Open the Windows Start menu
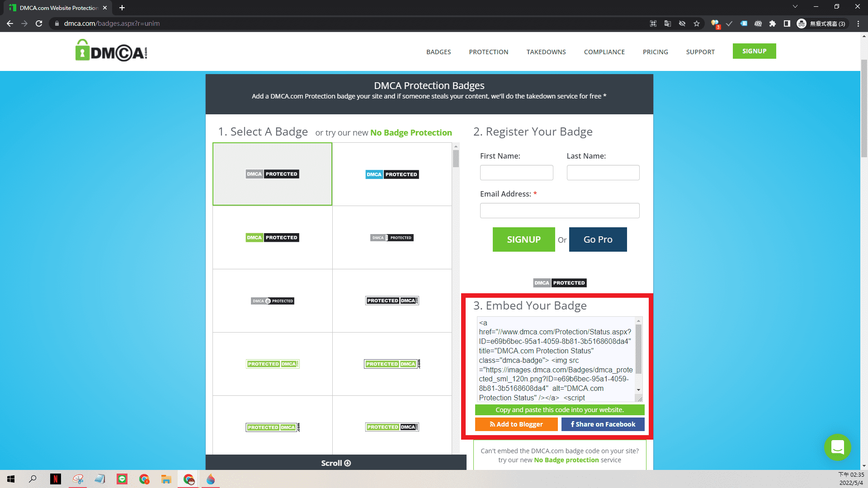 point(11,479)
